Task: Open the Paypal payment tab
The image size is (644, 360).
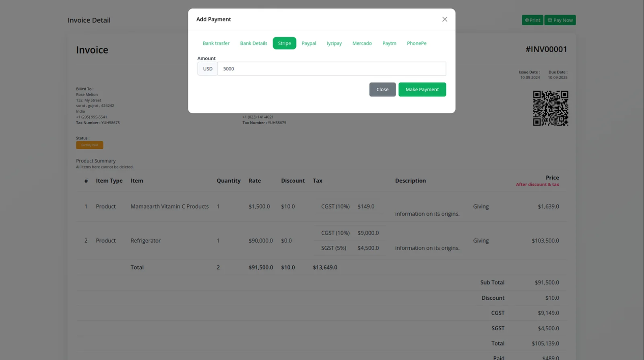Action: pyautogui.click(x=309, y=43)
